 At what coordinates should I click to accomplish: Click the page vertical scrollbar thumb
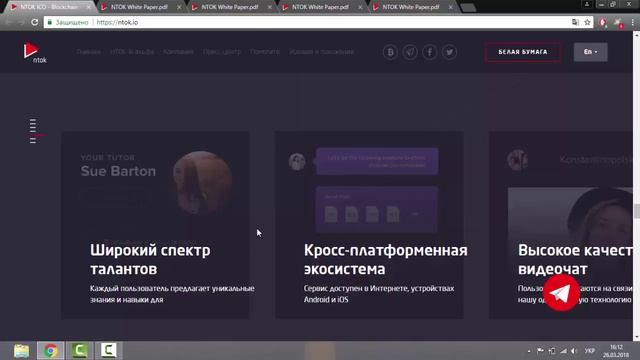pos(636,211)
